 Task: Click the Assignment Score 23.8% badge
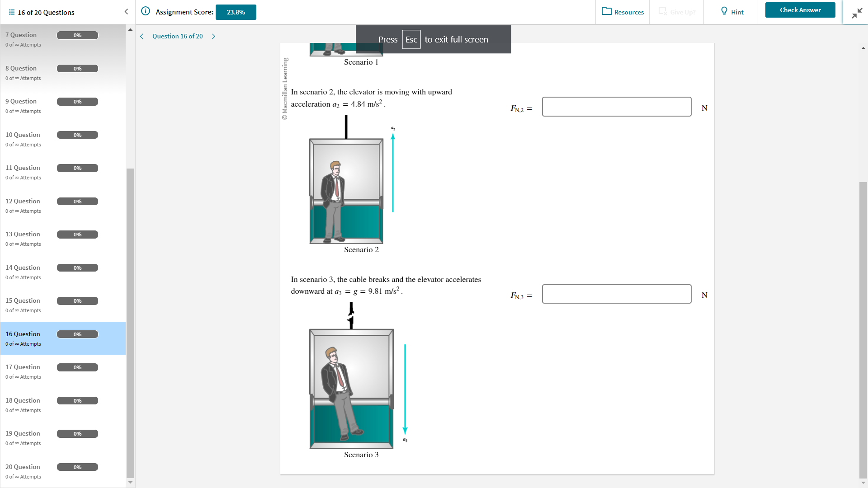coord(236,12)
